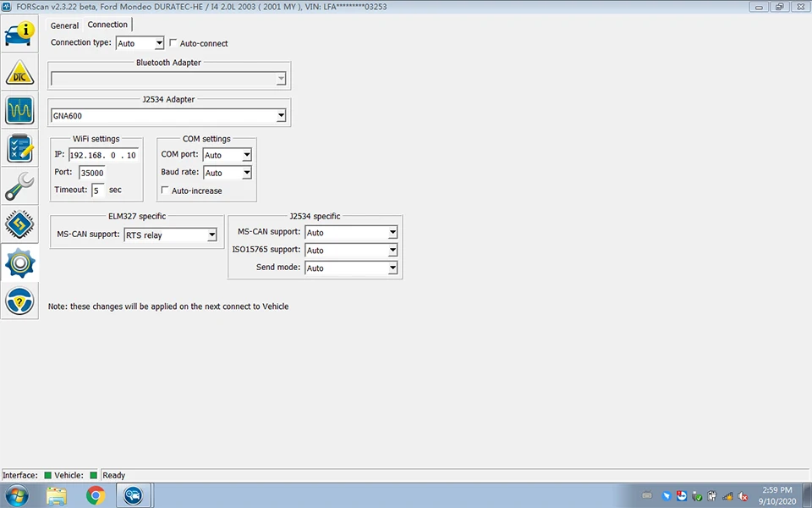Viewport: 812px width, 508px height.
Task: Enable the Auto-connect checkbox
Action: tap(173, 42)
